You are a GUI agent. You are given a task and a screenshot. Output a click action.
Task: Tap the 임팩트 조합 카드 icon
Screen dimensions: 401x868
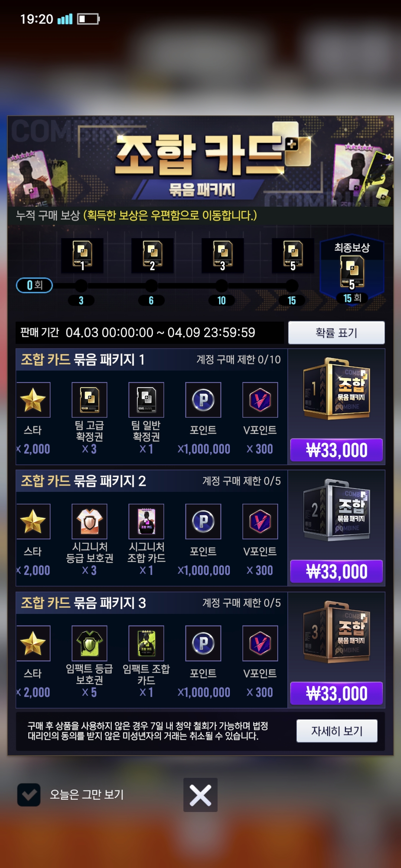point(146,643)
